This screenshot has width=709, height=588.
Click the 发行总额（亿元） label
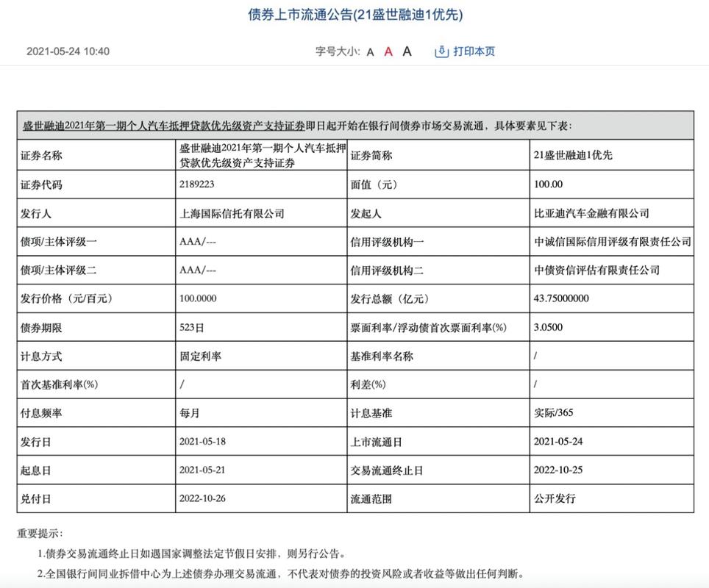pyautogui.click(x=391, y=298)
